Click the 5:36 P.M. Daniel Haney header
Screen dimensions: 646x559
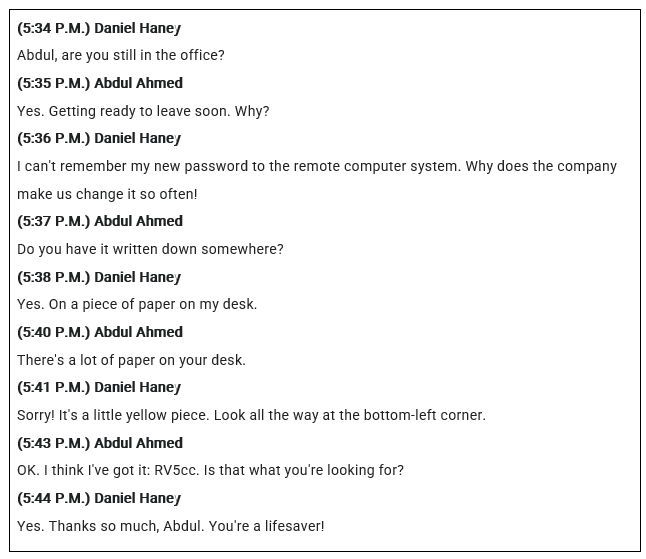98,138
